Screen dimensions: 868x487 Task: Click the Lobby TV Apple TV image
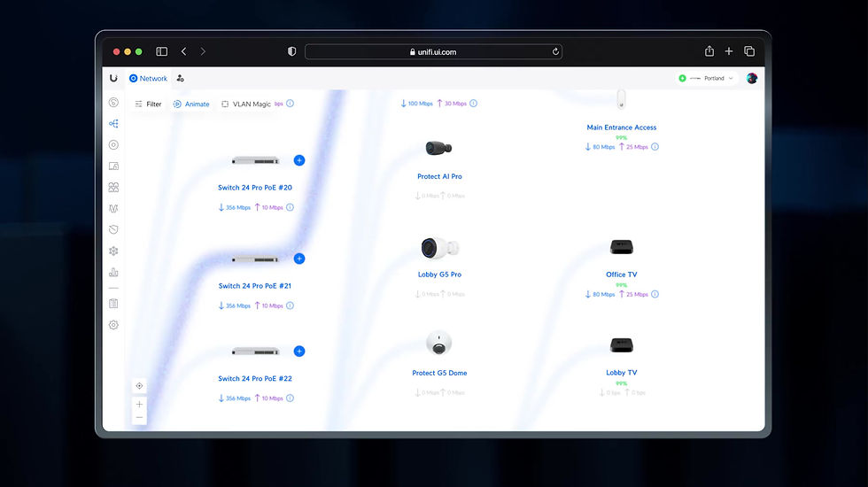[622, 345]
